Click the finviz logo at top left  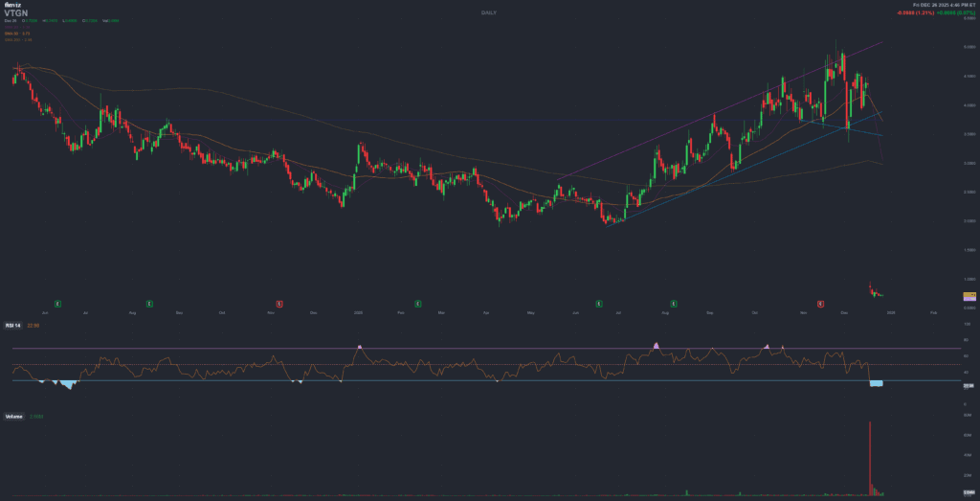[11, 5]
